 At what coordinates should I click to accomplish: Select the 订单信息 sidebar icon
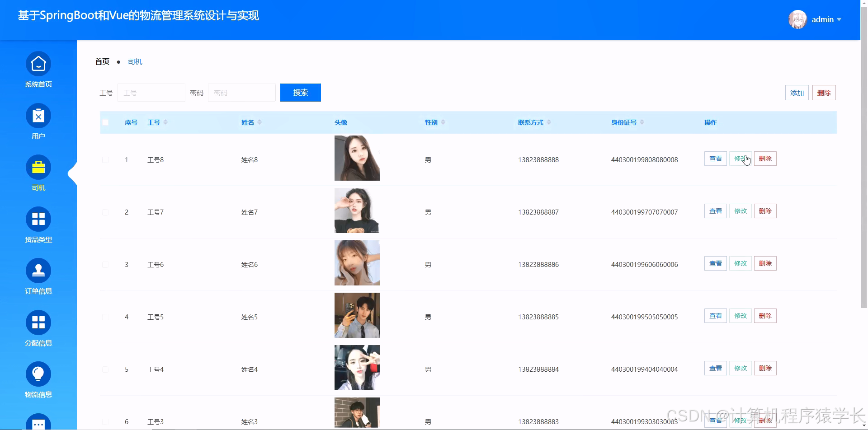(x=38, y=270)
